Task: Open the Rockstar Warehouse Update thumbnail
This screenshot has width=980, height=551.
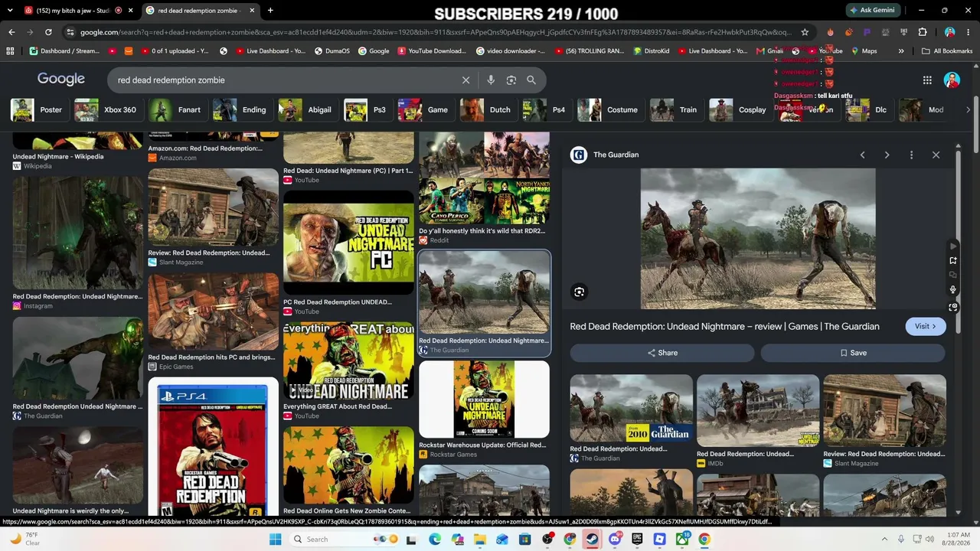Action: point(484,400)
